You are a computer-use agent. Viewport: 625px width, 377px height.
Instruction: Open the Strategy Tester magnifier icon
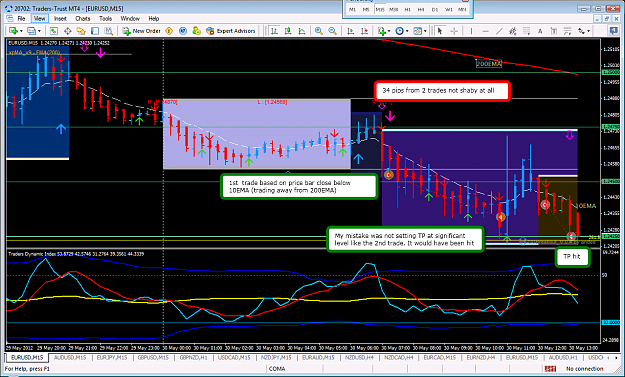(x=108, y=31)
